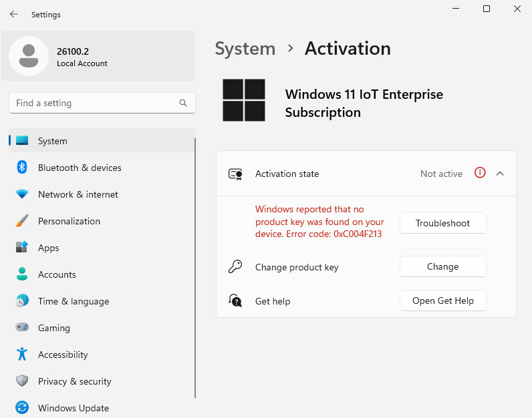The height and width of the screenshot is (418, 532).
Task: Click the Activation state certificate icon
Action: (x=235, y=174)
